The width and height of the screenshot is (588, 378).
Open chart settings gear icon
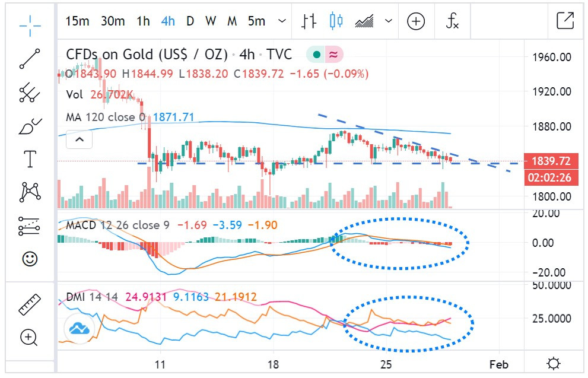pos(553,363)
